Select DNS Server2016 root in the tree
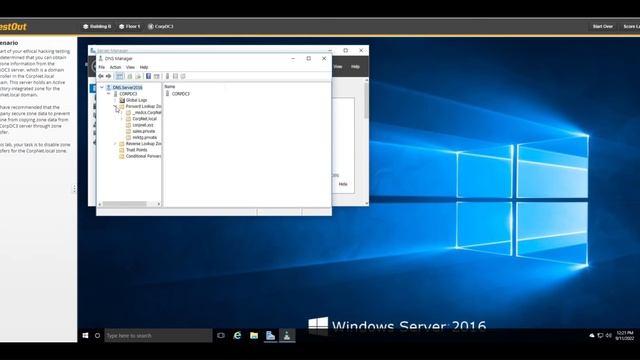Viewport: 640px width, 360px height. (x=127, y=88)
